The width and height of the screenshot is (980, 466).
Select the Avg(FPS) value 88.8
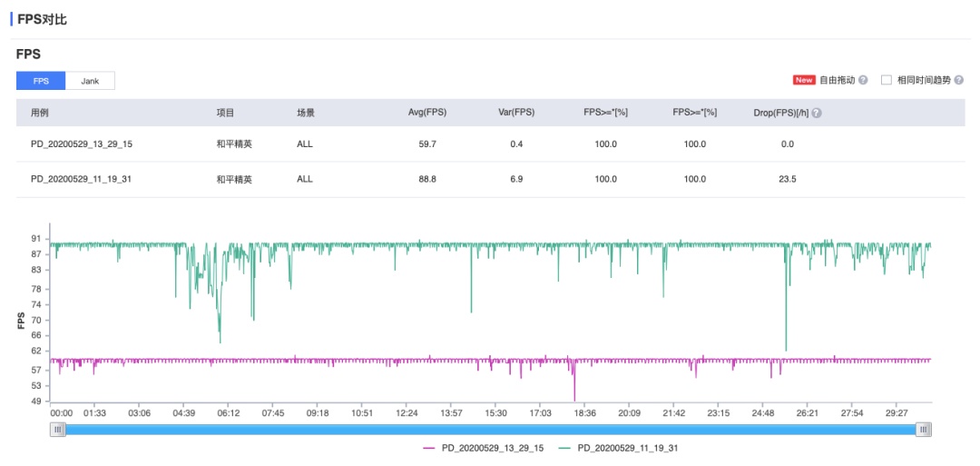point(427,179)
